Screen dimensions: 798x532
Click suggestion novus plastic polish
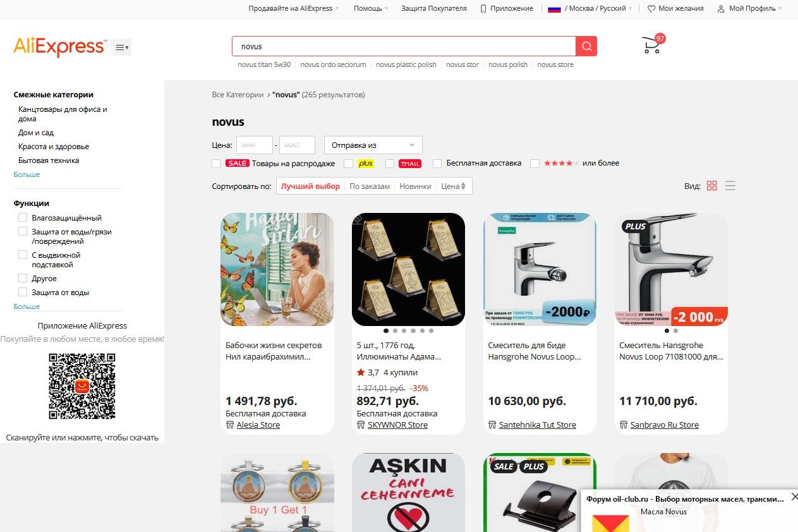coord(406,64)
